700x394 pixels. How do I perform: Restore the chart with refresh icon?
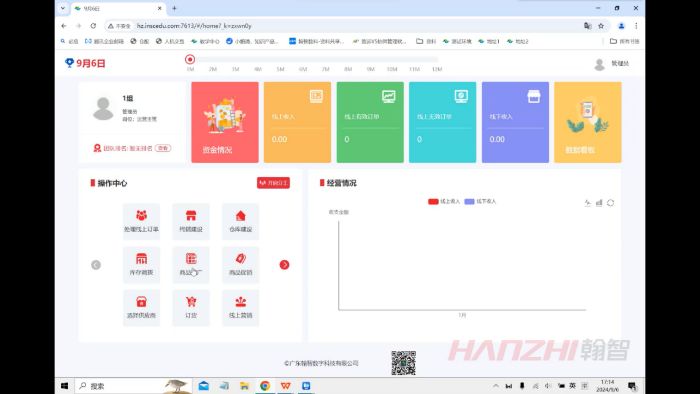(610, 203)
